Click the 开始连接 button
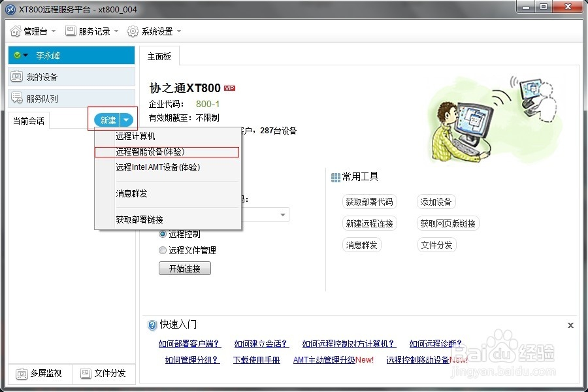Screen dimensions: 588x392 185,269
